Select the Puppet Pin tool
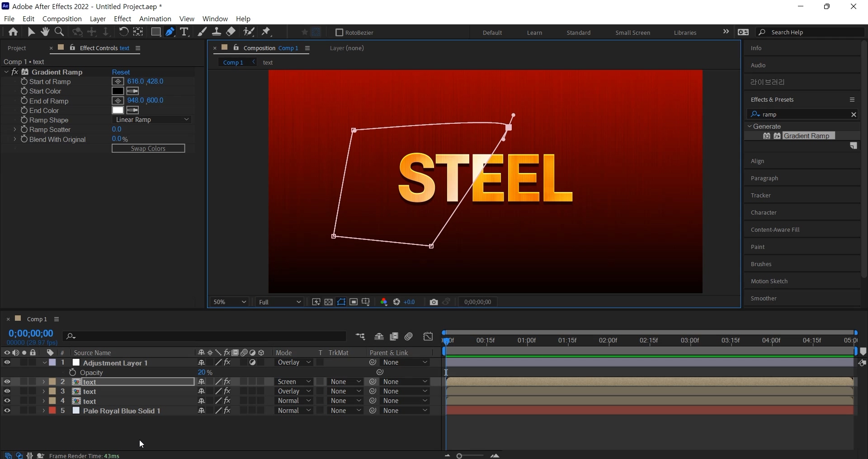The width and height of the screenshot is (868, 459). (266, 32)
